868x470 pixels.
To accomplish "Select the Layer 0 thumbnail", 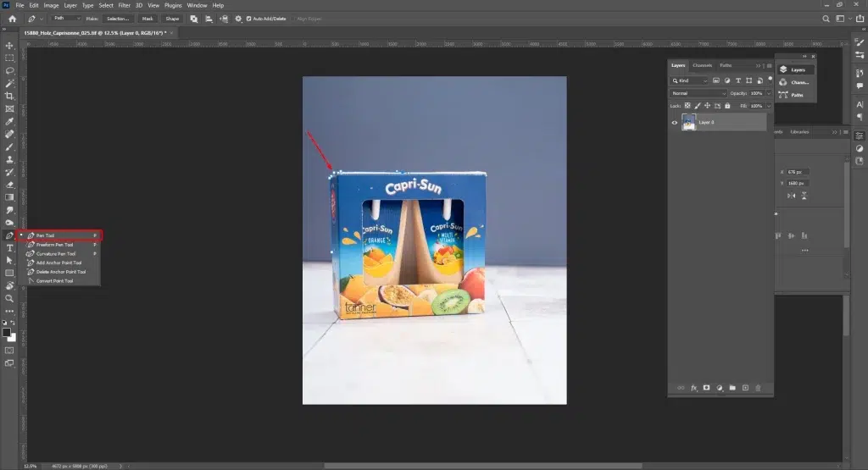I will [x=688, y=122].
